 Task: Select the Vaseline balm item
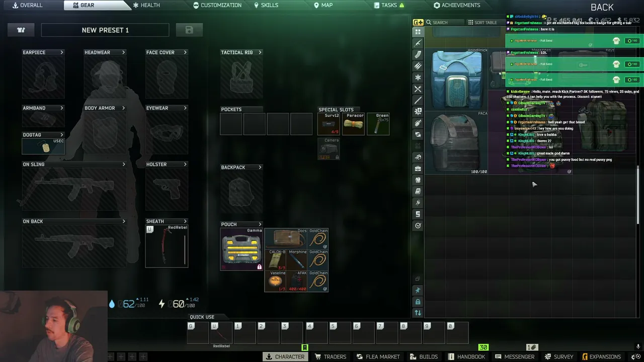275,281
